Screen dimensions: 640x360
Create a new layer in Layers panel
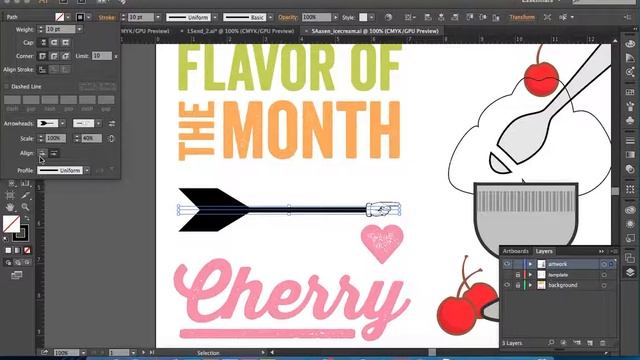590,343
